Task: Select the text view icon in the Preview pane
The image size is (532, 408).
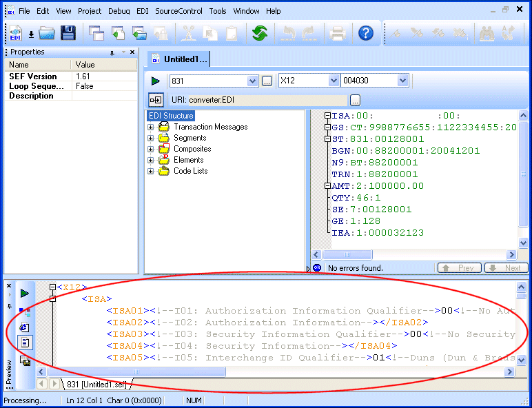Action: click(25, 343)
